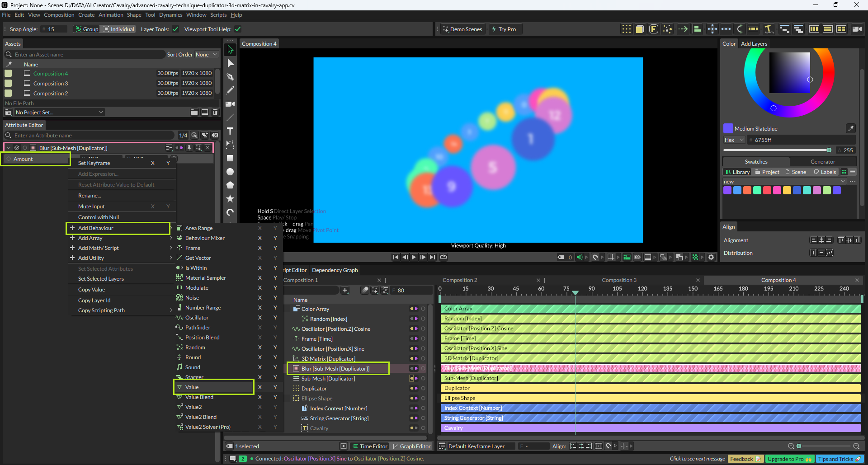The width and height of the screenshot is (868, 465).
Task: Toggle the Layer Tools checkbox
Action: click(x=175, y=29)
